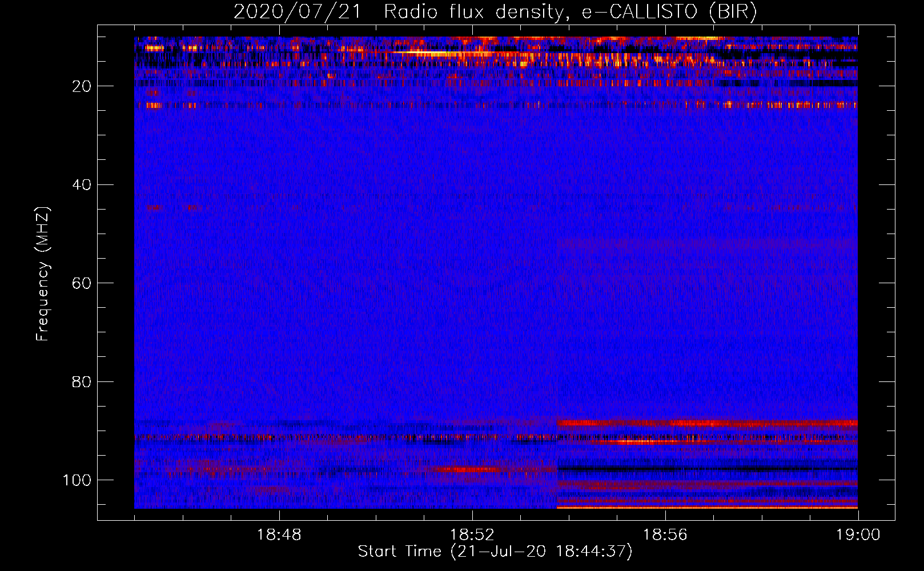Click the 100 MHz frequency tick label
The height and width of the screenshot is (571, 924).
(x=77, y=480)
